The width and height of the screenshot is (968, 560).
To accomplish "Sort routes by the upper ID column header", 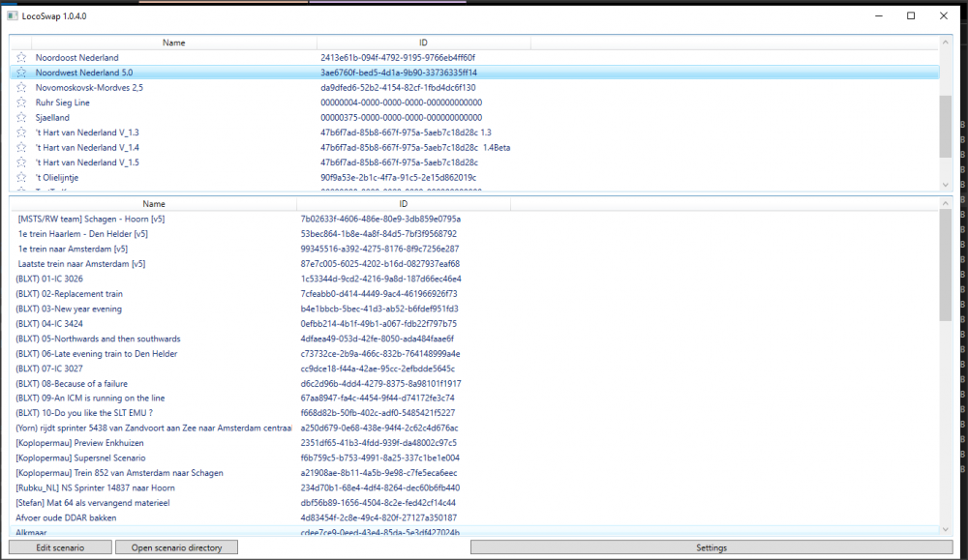I will click(423, 43).
